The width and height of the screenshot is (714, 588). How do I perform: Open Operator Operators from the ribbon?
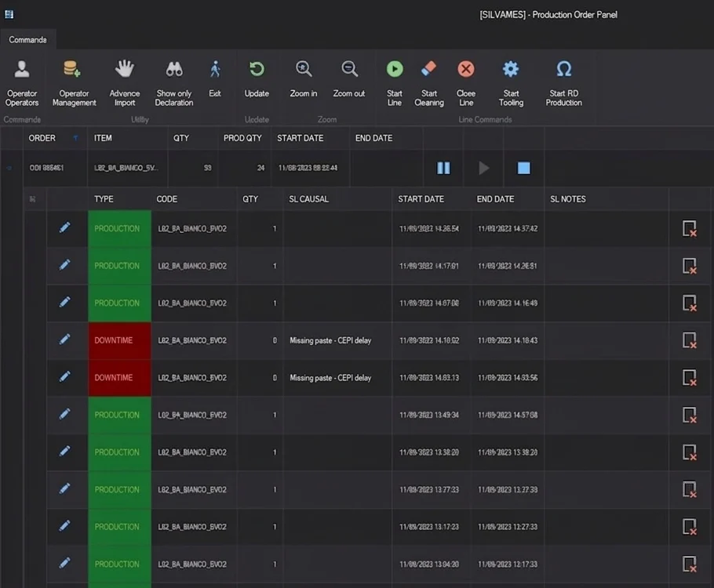click(22, 83)
